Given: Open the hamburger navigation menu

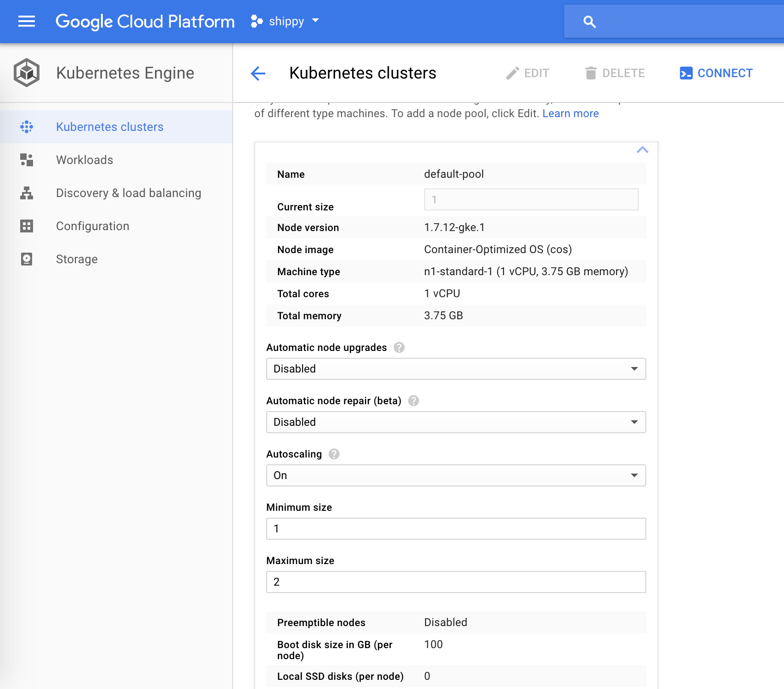Looking at the screenshot, I should (x=27, y=21).
